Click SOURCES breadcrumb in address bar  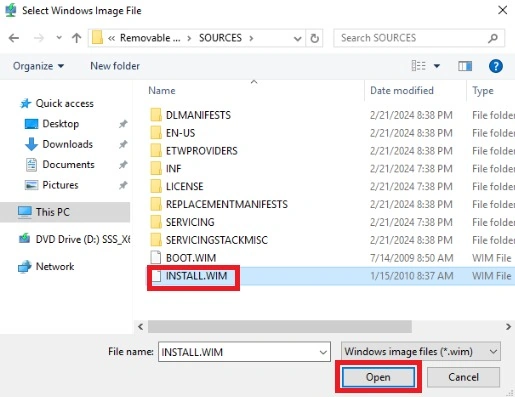(x=220, y=38)
